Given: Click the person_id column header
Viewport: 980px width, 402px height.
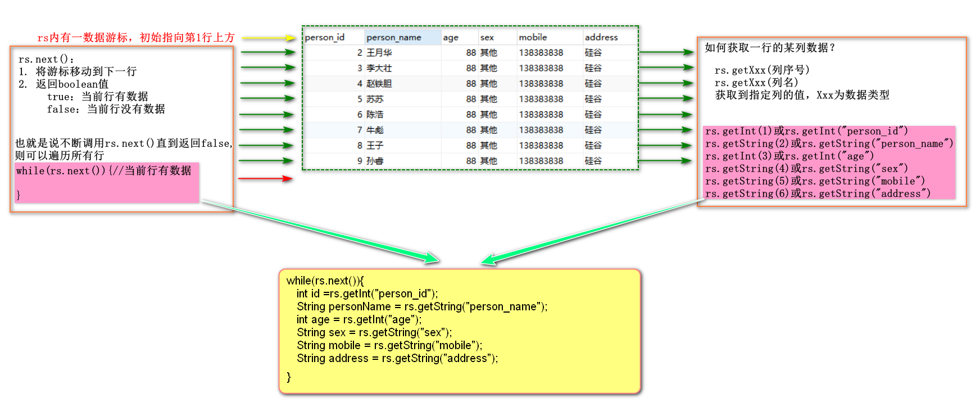Looking at the screenshot, I should pyautogui.click(x=334, y=37).
